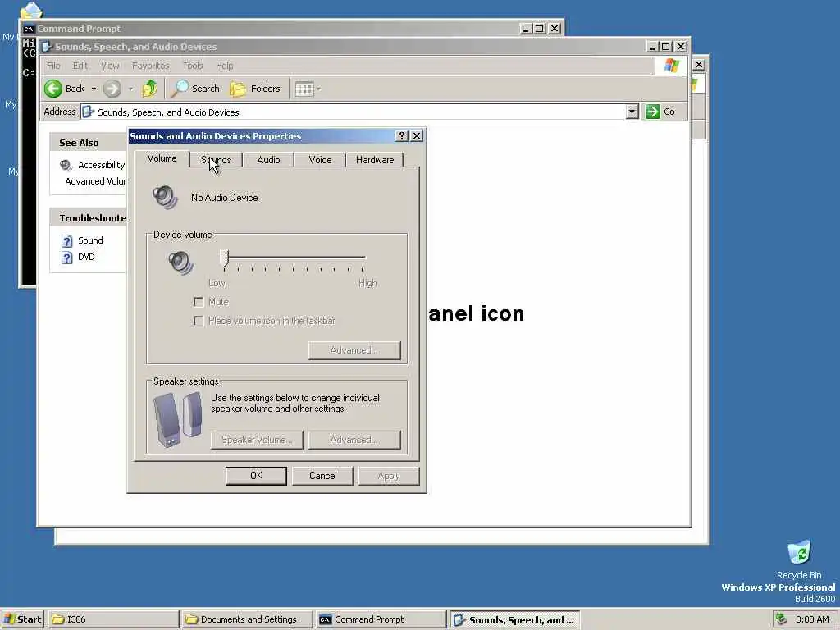The image size is (840, 630).
Task: Go up one folder level icon
Action: [150, 89]
